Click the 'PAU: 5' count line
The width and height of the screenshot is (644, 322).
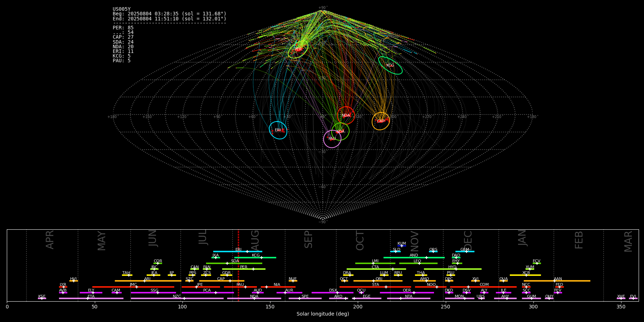click(122, 60)
